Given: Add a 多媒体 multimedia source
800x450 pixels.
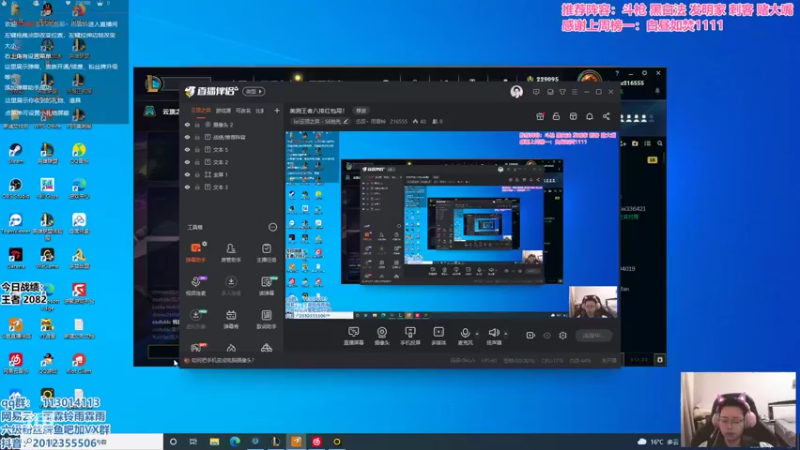Looking at the screenshot, I should click(x=438, y=336).
